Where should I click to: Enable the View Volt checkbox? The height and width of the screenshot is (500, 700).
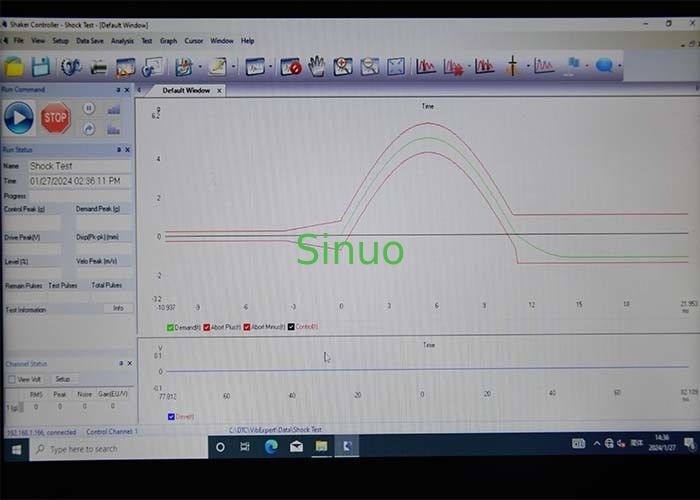(x=11, y=380)
